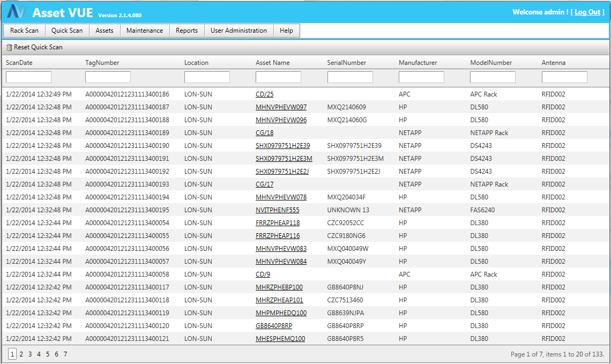Go to results page 5

[x=48, y=354]
